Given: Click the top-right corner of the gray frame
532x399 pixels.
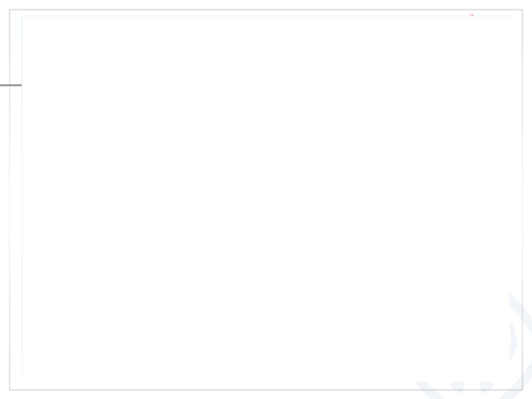Looking at the screenshot, I should 522,10.
